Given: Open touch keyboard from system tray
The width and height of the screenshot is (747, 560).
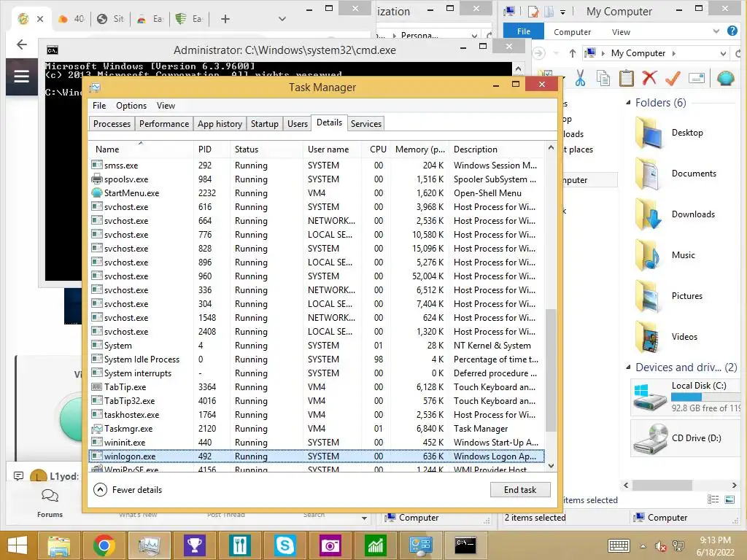Looking at the screenshot, I should [x=619, y=545].
